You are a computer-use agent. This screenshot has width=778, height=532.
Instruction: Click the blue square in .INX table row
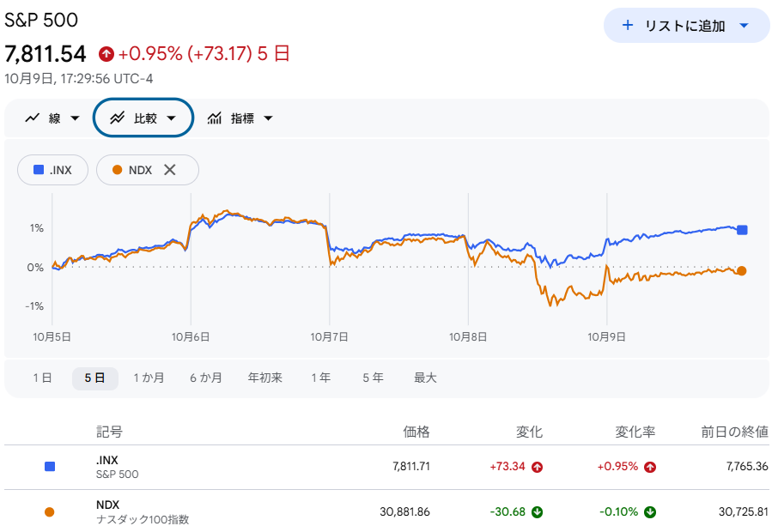[50, 467]
